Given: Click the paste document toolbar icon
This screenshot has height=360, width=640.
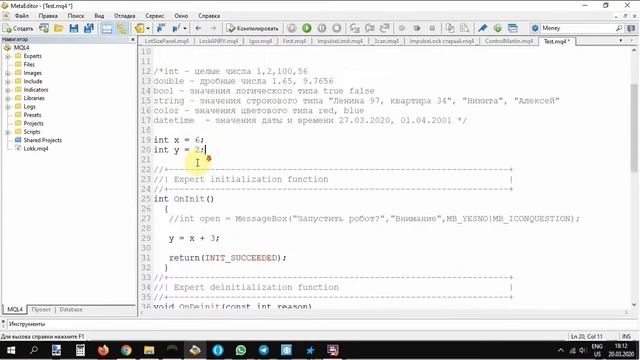Looking at the screenshot, I should tap(464, 28).
